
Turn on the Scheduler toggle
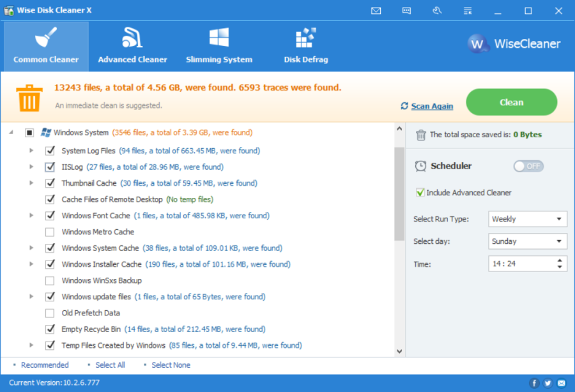click(528, 167)
